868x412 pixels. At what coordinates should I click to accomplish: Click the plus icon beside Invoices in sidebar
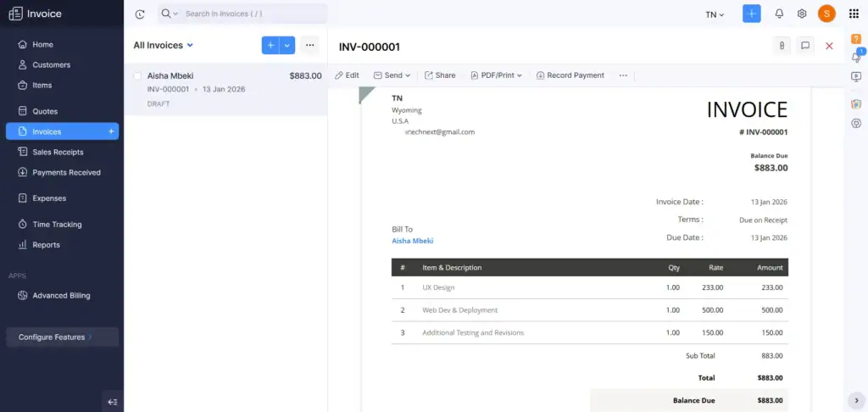pos(111,131)
